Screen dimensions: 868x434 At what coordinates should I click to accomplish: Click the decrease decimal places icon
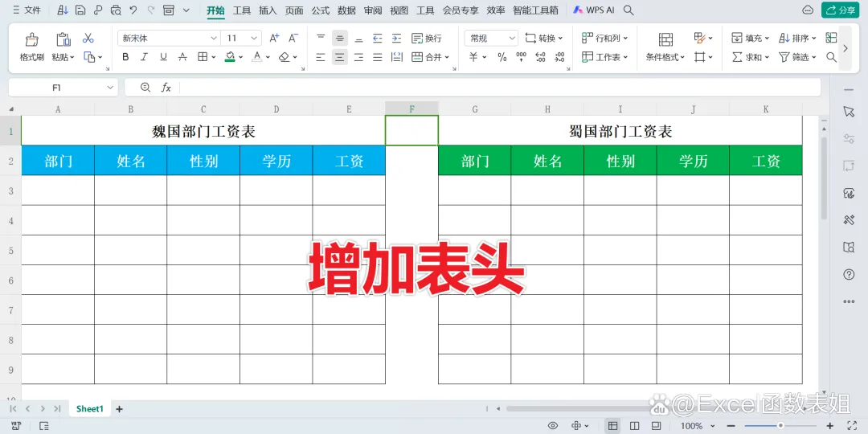click(x=559, y=57)
